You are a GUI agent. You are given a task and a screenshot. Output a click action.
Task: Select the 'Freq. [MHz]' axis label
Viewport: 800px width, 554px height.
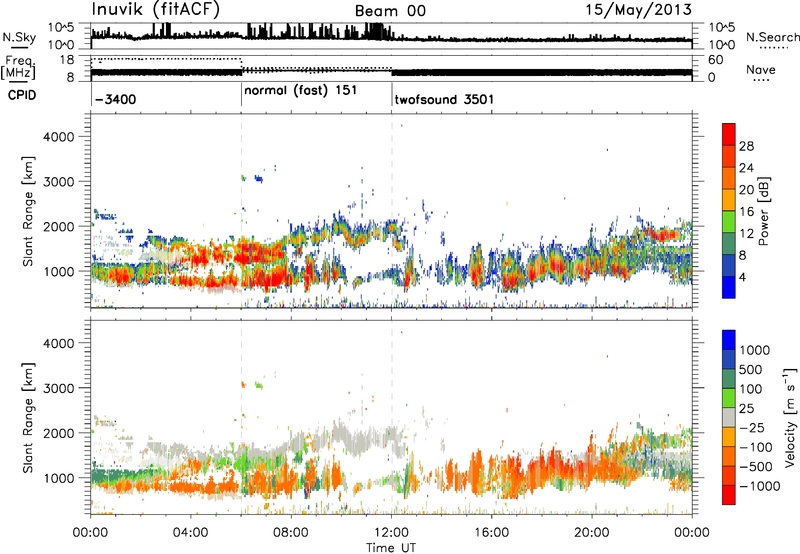[x=18, y=68]
